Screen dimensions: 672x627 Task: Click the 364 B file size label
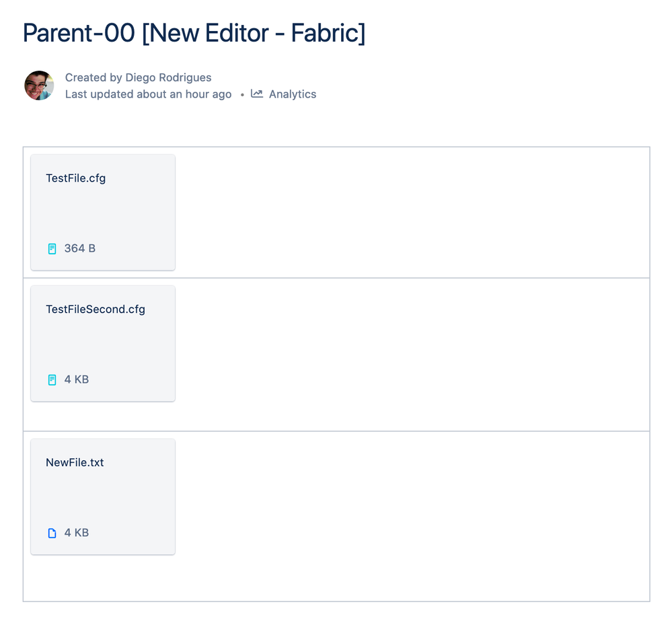[80, 248]
